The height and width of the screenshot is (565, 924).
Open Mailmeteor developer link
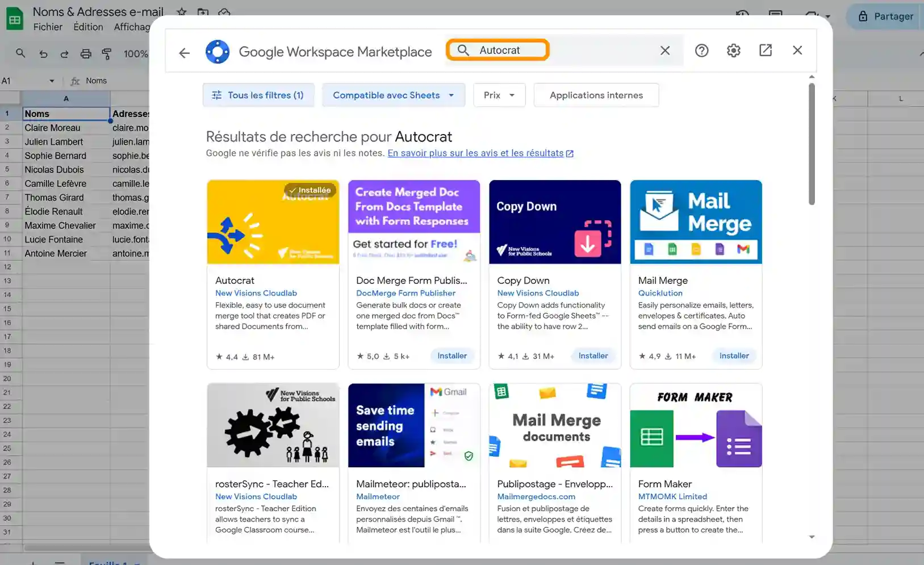378,496
